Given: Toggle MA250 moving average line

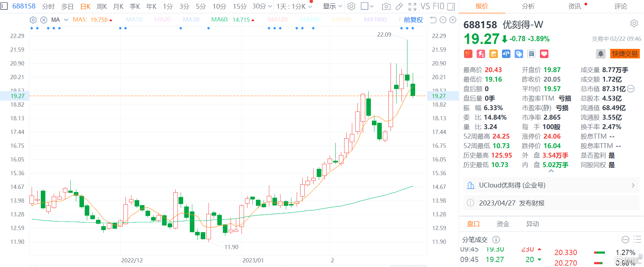Looking at the screenshot, I should (x=310, y=20).
